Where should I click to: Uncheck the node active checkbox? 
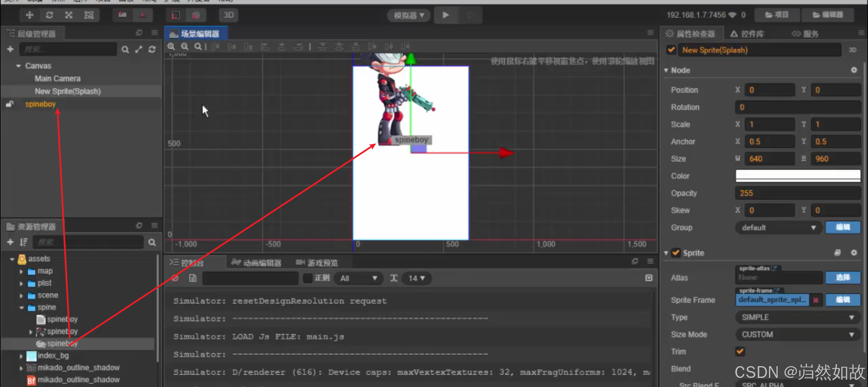[x=671, y=50]
